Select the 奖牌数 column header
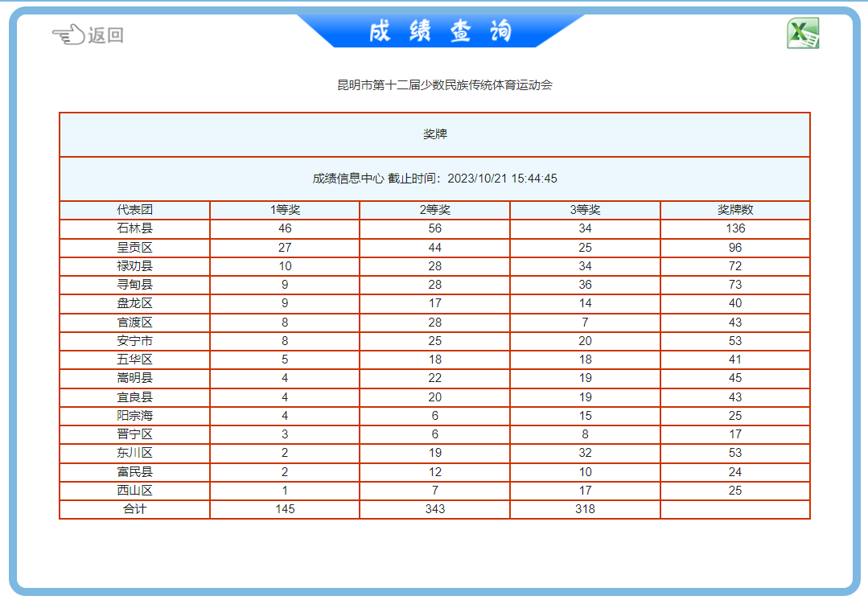The image size is (868, 600). (x=735, y=210)
